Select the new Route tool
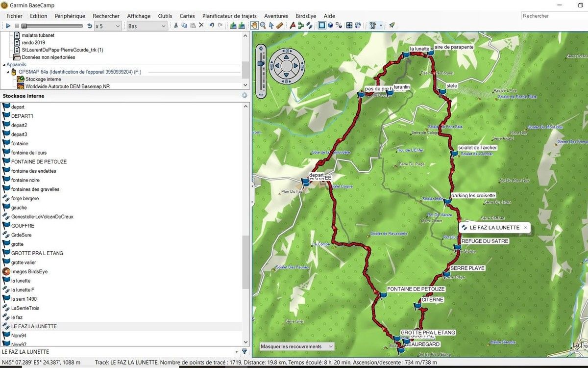 pyautogui.click(x=301, y=26)
